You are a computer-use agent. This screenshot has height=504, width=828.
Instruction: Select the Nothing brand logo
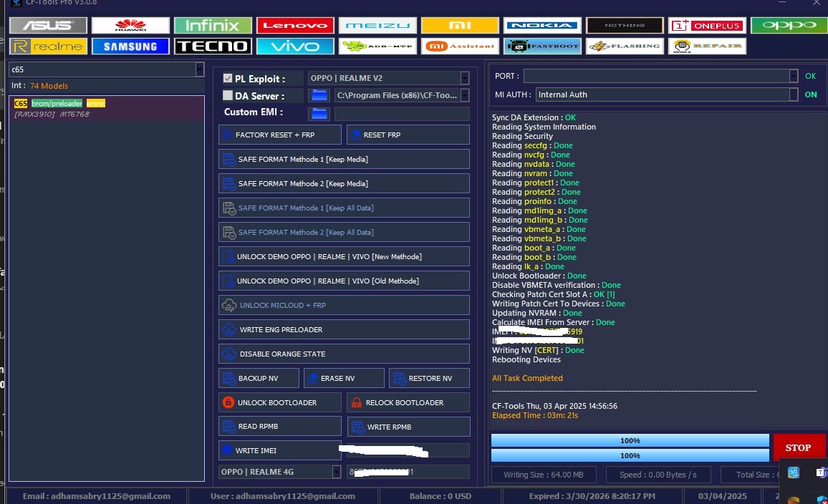pos(625,25)
